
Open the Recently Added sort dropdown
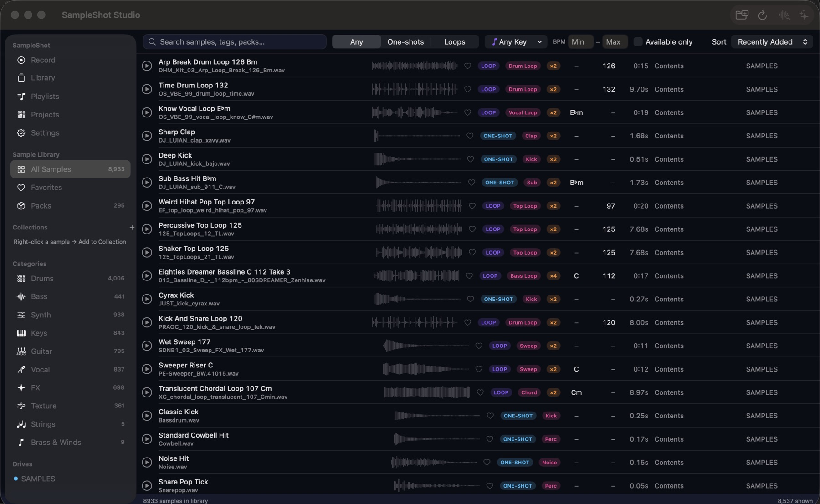(772, 42)
